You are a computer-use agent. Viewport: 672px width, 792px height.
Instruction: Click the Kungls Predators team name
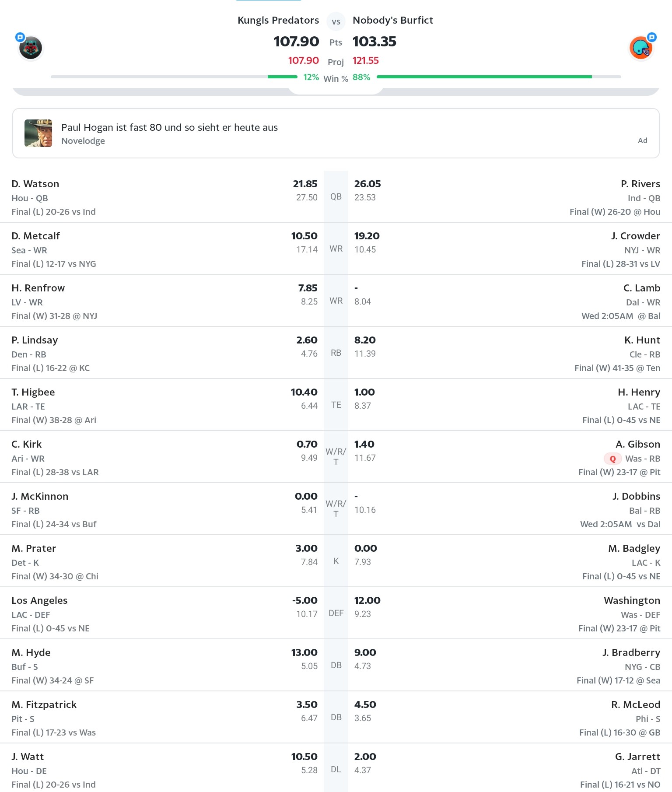278,20
